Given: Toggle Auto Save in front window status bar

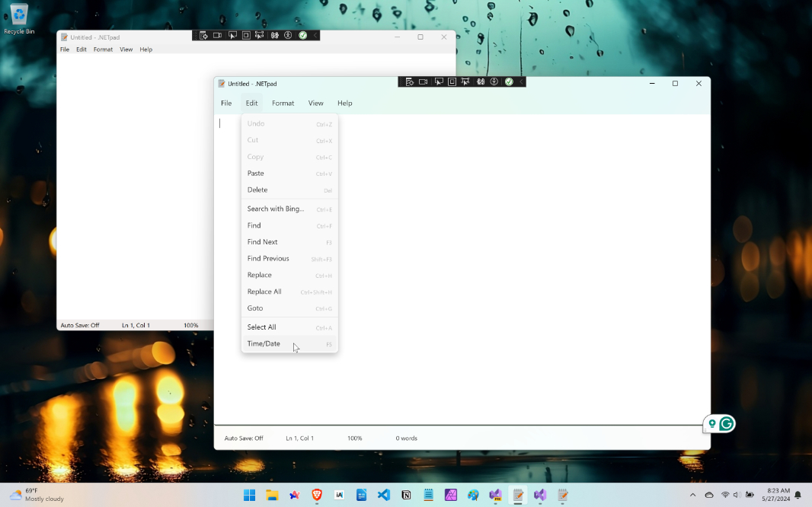Looking at the screenshot, I should click(243, 438).
